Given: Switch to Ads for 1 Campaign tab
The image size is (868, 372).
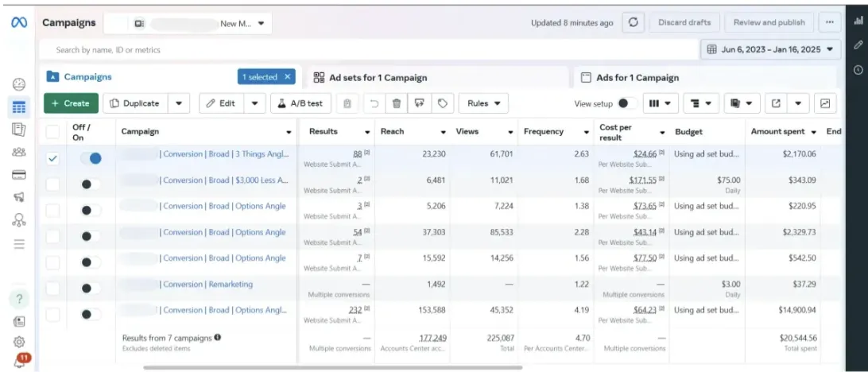Looking at the screenshot, I should click(637, 78).
